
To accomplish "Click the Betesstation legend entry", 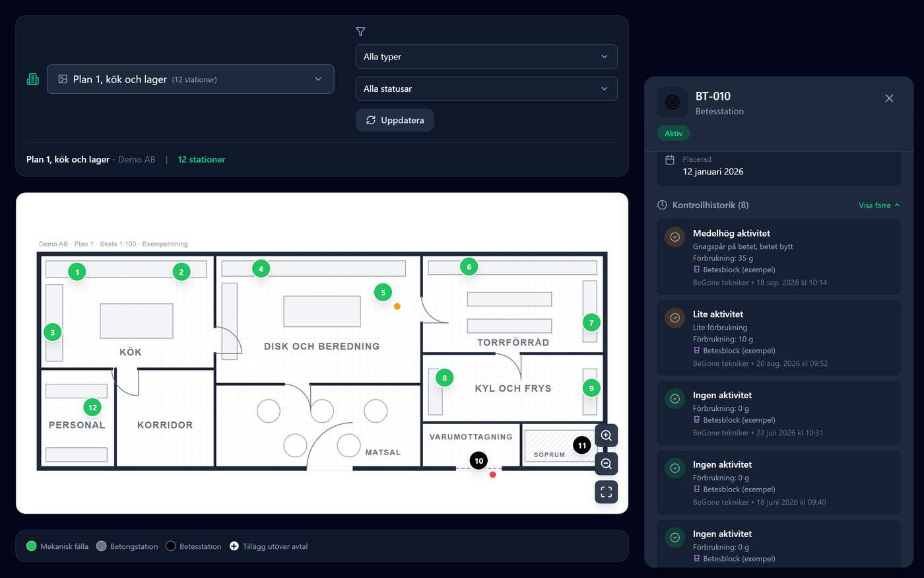I will [x=193, y=546].
